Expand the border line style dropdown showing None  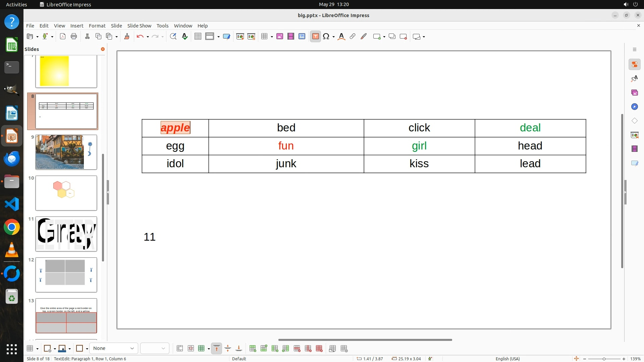[132, 349]
